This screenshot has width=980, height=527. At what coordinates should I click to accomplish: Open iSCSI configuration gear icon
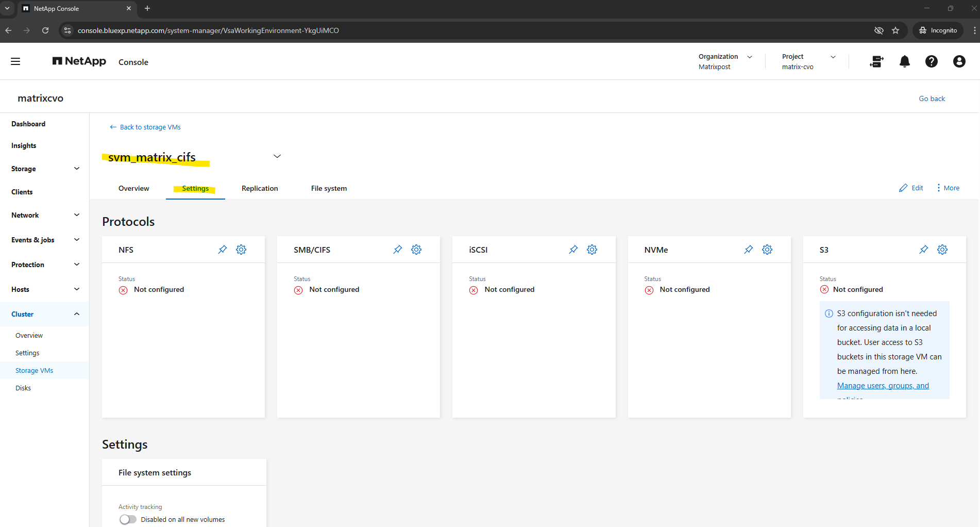click(592, 250)
